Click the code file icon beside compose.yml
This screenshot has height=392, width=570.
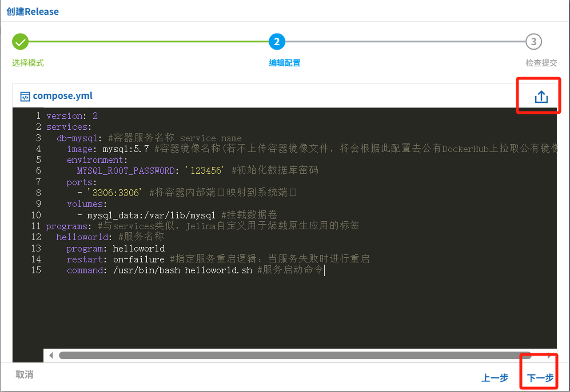point(25,97)
